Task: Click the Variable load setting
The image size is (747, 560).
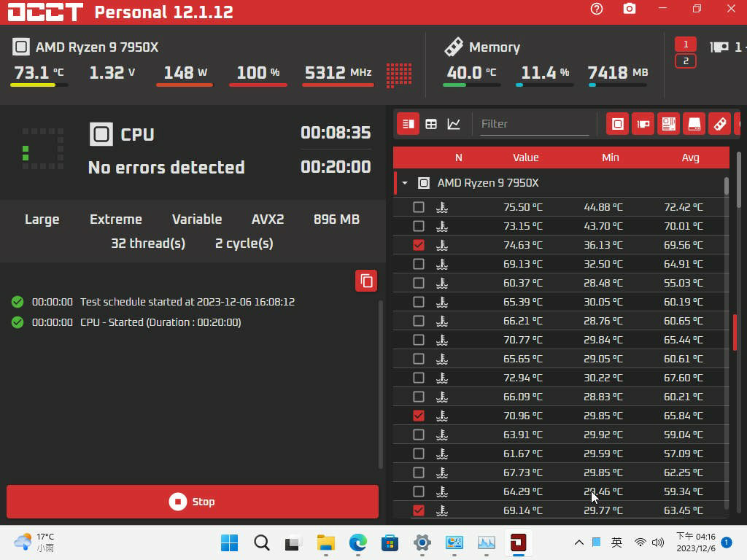Action: (197, 219)
